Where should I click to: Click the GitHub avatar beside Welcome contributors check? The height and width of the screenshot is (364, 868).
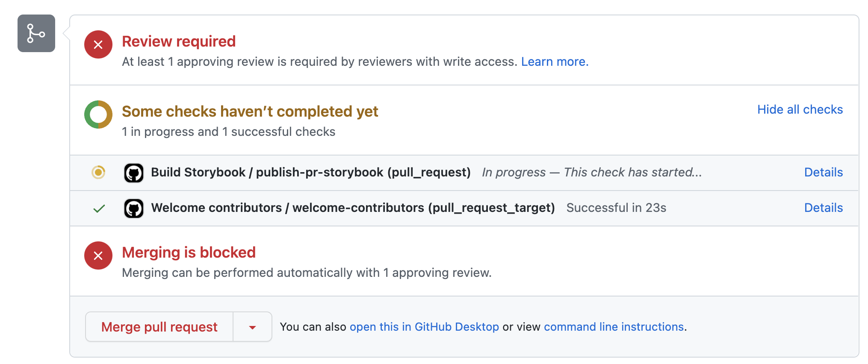coord(134,208)
